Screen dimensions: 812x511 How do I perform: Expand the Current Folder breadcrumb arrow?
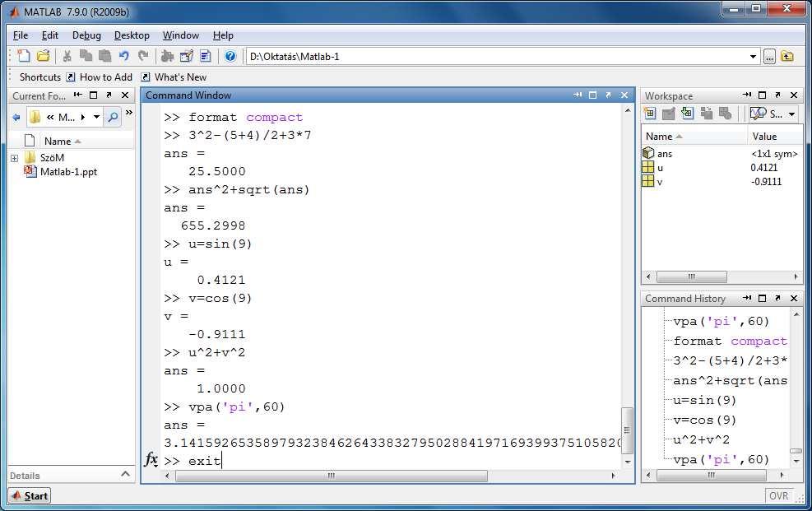pos(83,117)
